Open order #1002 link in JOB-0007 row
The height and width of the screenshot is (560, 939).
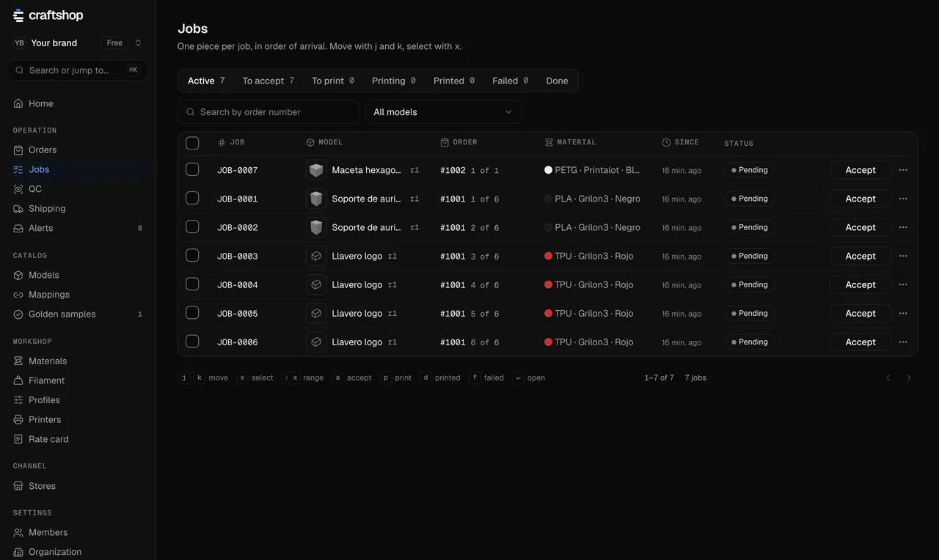453,170
